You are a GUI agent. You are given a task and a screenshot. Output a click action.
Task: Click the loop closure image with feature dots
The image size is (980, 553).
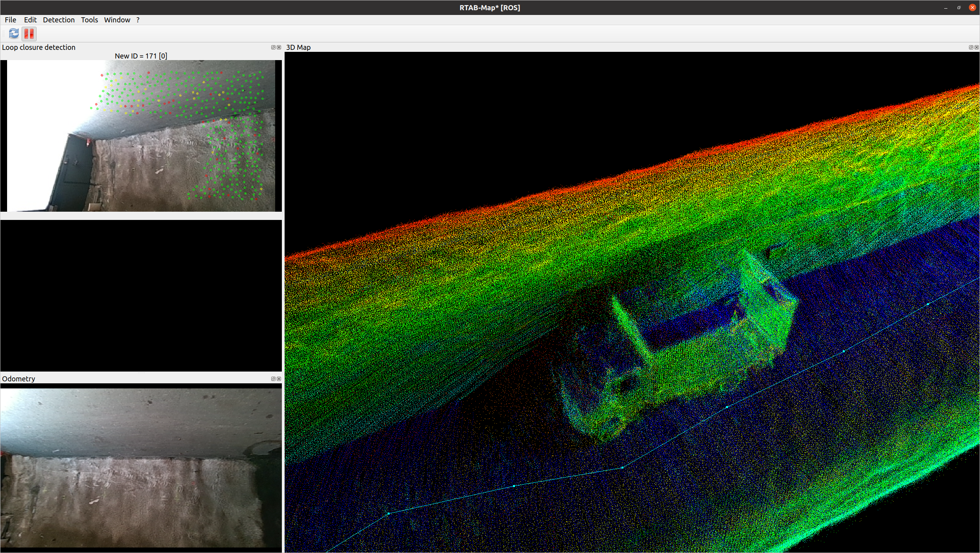[x=142, y=136]
